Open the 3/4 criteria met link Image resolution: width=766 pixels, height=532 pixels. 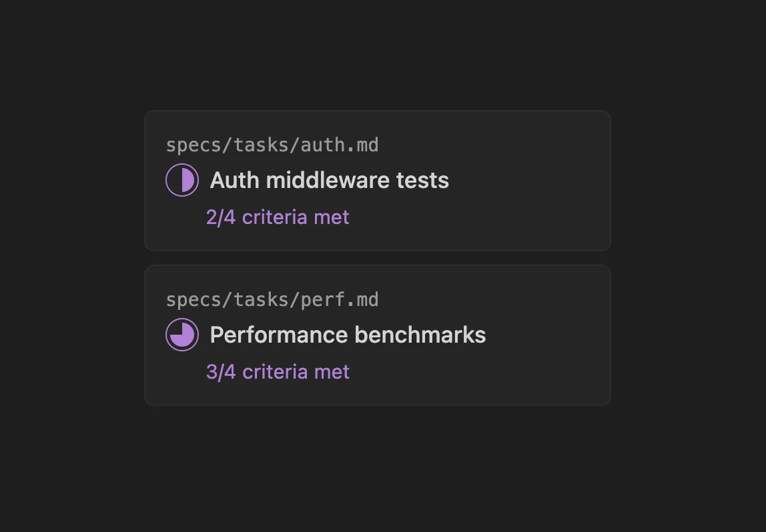[x=278, y=371]
